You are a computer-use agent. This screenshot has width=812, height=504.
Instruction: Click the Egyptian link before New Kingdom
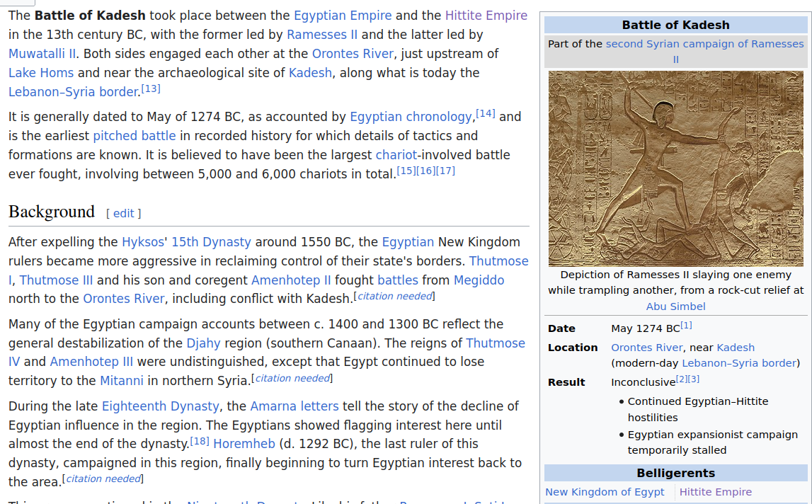coord(408,242)
